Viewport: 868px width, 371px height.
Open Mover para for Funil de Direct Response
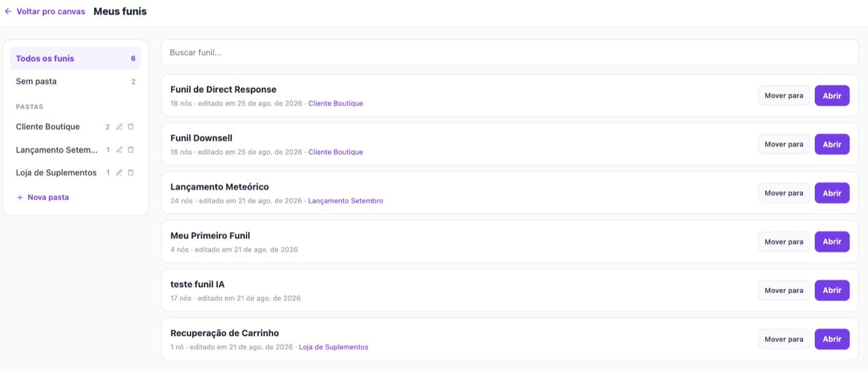tap(784, 95)
